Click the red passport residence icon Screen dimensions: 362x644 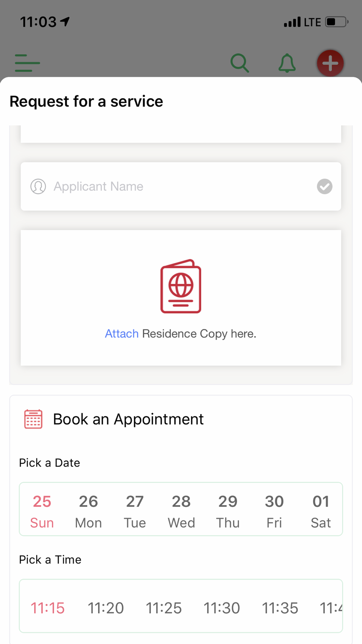[x=181, y=286]
